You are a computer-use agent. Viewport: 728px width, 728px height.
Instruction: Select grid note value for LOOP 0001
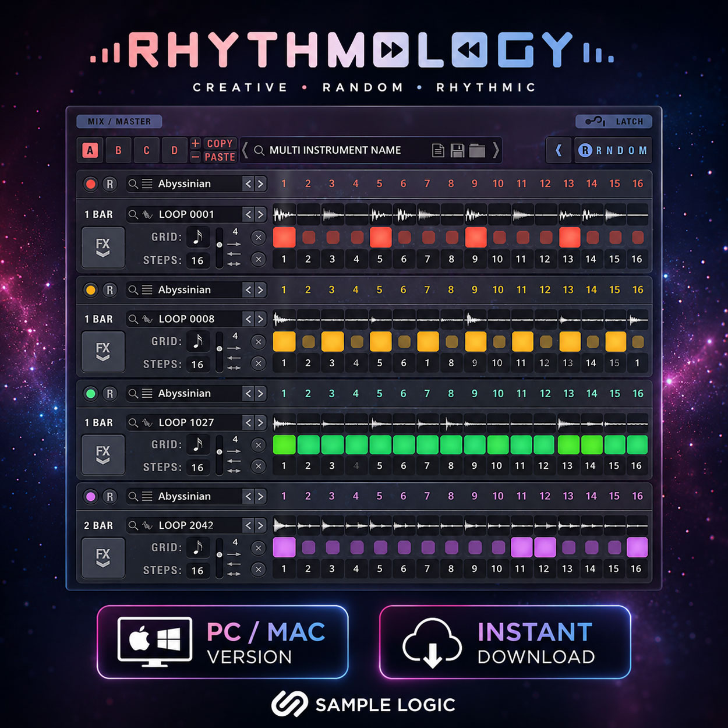[x=198, y=237]
